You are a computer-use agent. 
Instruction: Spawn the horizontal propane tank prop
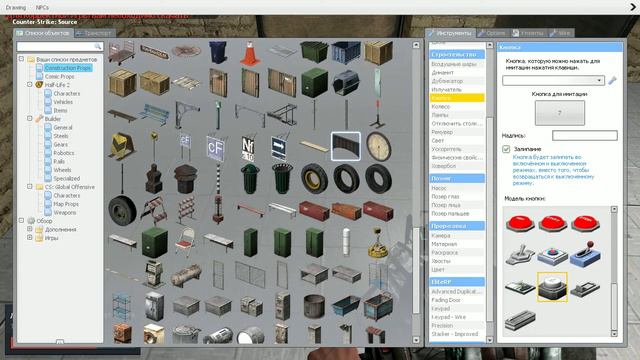(x=186, y=275)
